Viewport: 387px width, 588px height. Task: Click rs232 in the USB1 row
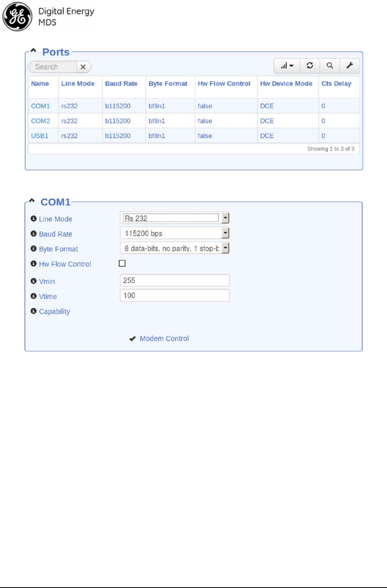point(69,136)
